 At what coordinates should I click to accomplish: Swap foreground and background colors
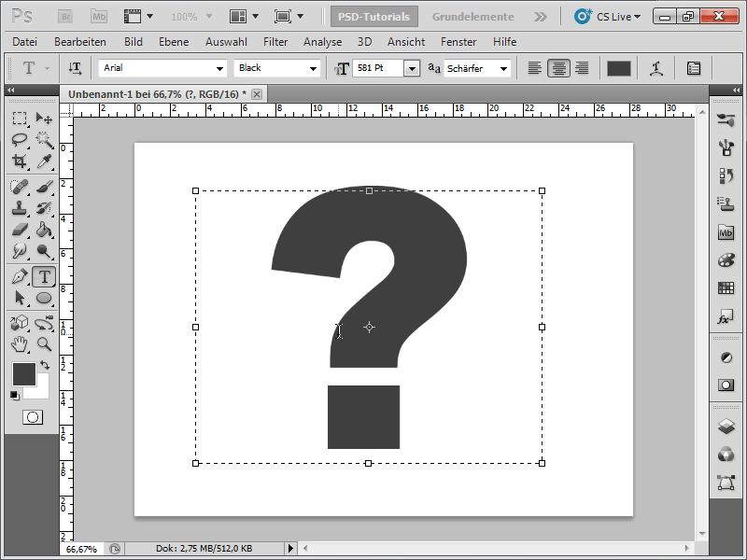(45, 365)
